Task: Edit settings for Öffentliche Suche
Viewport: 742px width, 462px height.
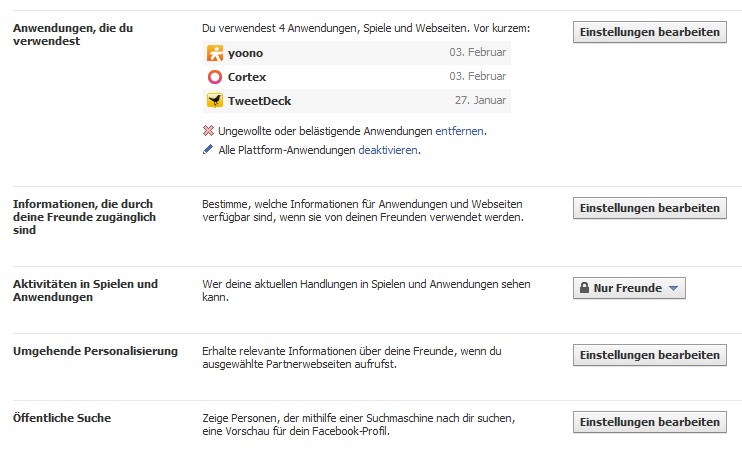Action: point(649,422)
